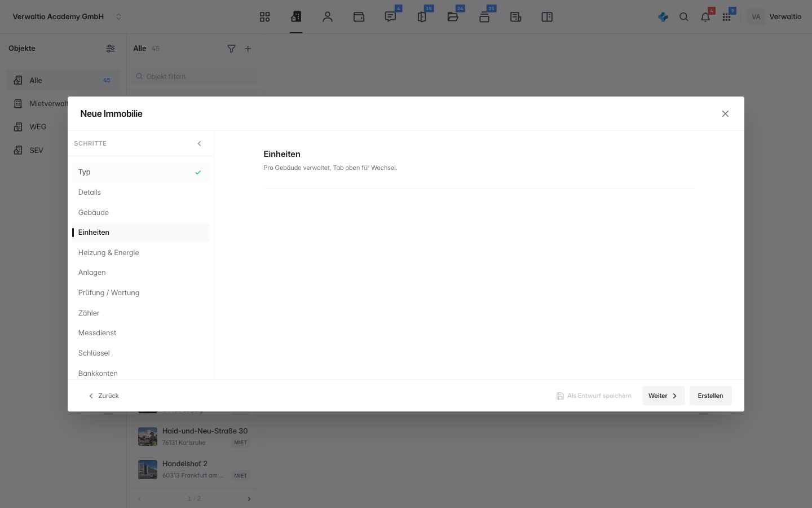Open the Objekte sidebar settings sliders icon

coord(111,49)
